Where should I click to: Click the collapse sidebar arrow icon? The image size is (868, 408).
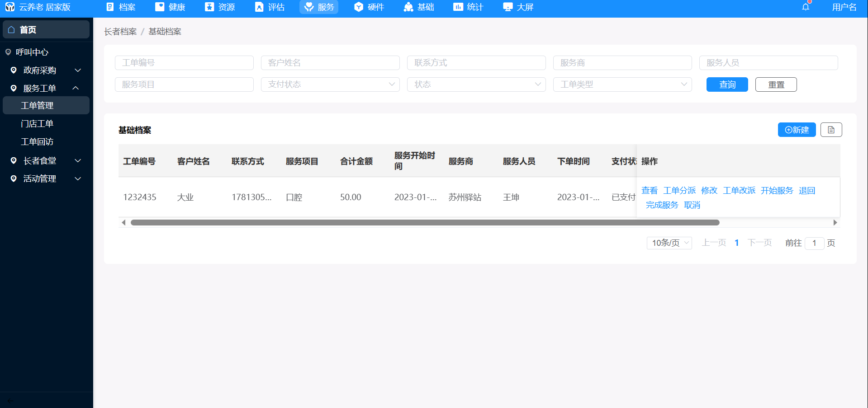(10, 400)
